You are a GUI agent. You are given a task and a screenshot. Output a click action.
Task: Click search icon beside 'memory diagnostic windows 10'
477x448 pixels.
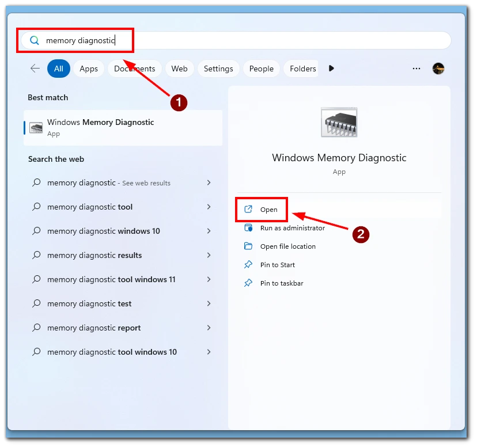pyautogui.click(x=36, y=231)
